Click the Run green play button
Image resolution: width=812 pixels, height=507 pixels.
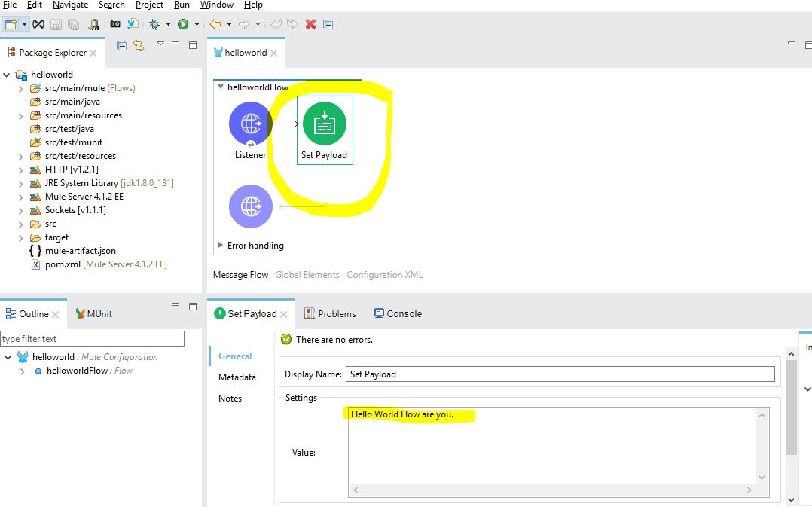(x=182, y=24)
